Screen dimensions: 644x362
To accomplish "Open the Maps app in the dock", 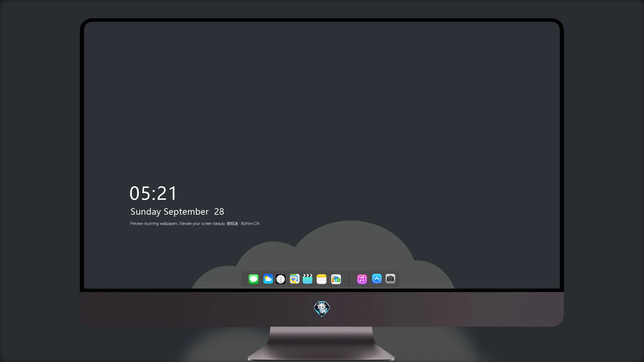I will click(294, 279).
